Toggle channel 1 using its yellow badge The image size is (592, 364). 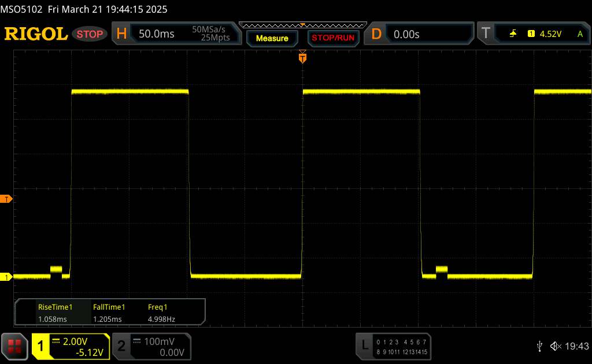click(x=42, y=347)
